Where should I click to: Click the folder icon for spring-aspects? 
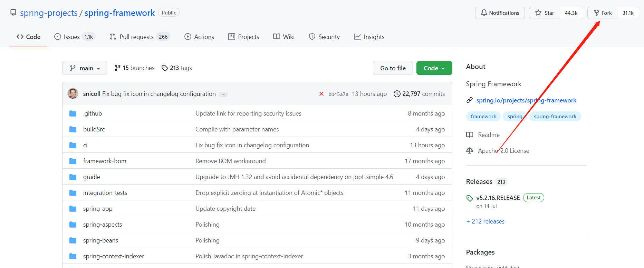[x=73, y=224]
